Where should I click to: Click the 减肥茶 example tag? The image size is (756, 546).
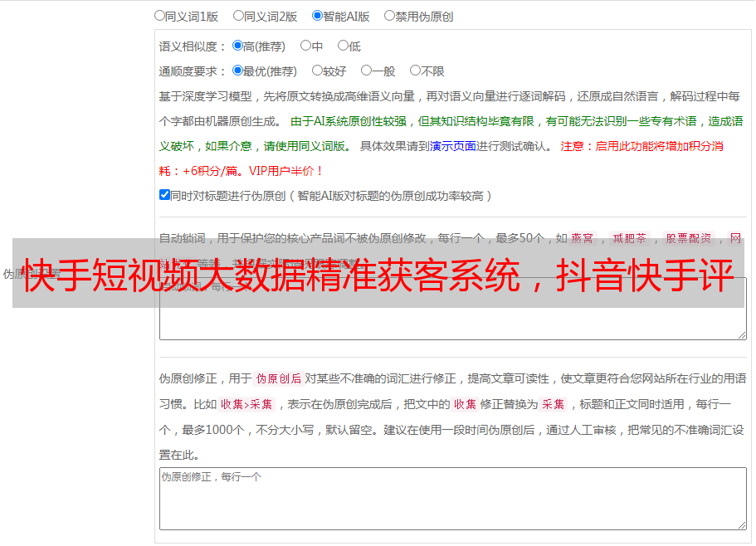(x=629, y=238)
